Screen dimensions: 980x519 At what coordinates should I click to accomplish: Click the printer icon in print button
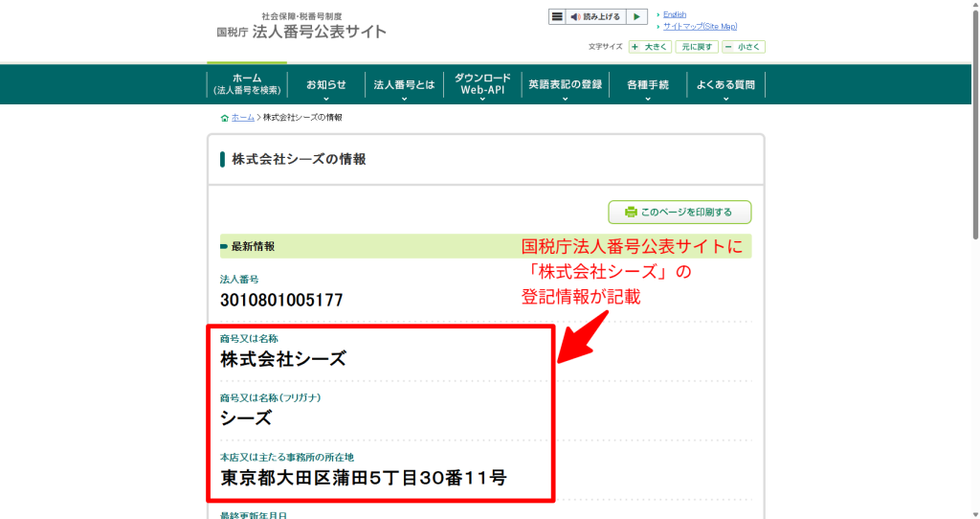(631, 212)
